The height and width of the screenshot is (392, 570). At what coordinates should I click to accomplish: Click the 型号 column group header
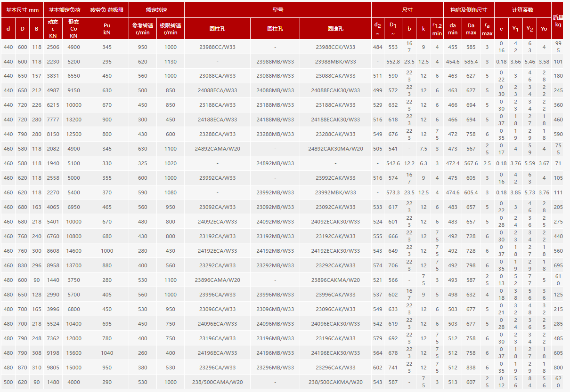click(x=278, y=10)
